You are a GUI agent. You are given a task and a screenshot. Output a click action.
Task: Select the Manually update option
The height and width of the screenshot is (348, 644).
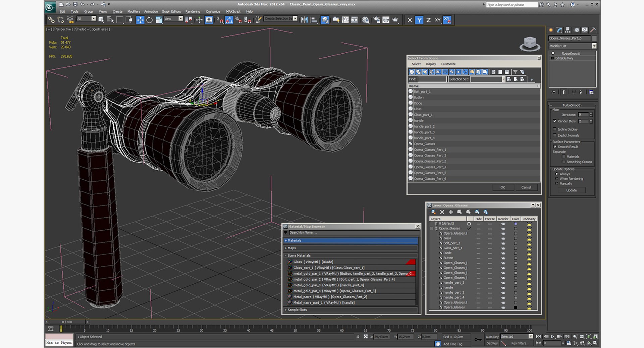coord(557,184)
